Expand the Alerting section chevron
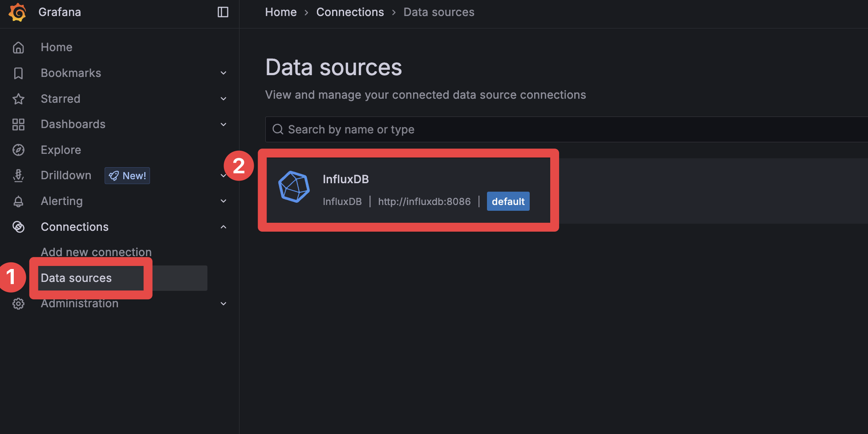Viewport: 868px width, 434px height. tap(223, 201)
